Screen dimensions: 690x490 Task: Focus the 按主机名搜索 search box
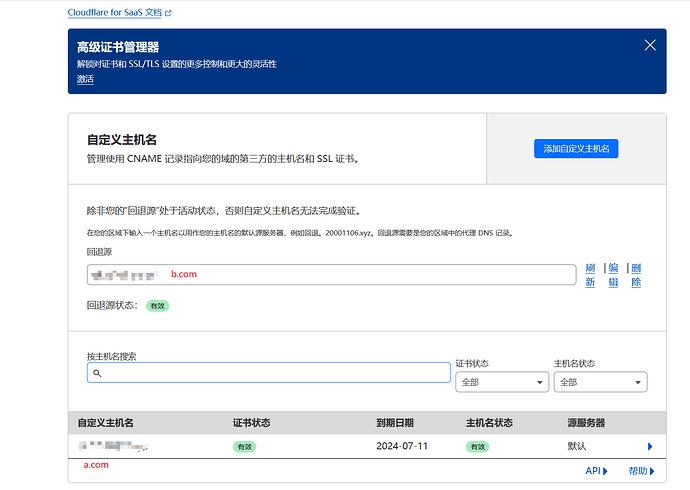269,373
